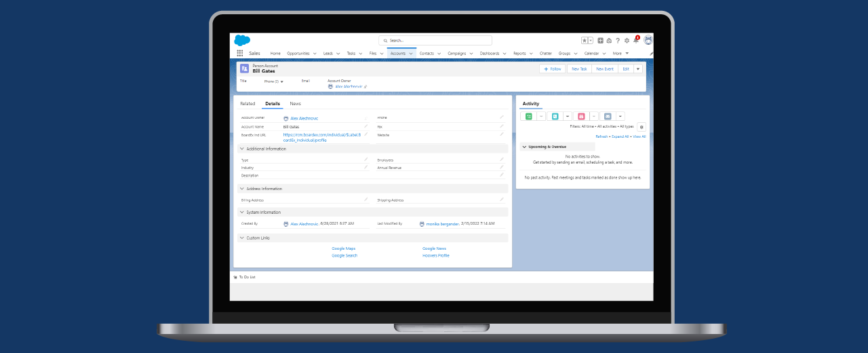868x353 pixels.
Task: Collapse the Upcoming & Overdue section
Action: 524,147
